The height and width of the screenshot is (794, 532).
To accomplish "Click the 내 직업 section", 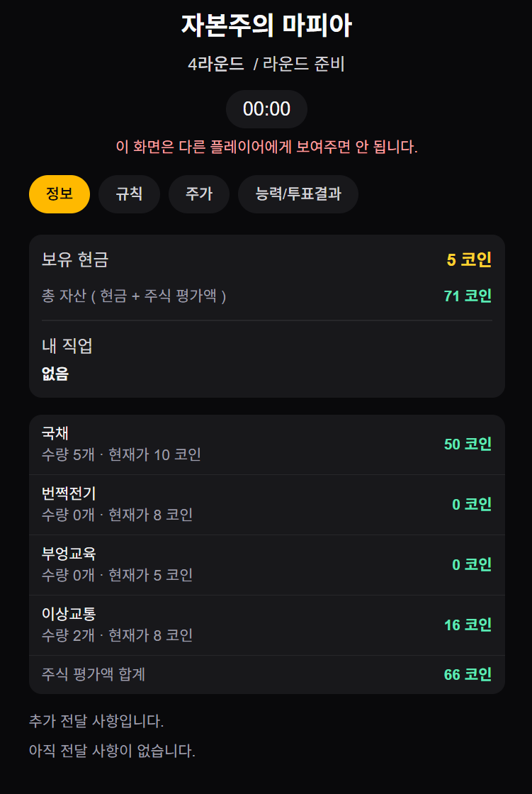I will coord(267,359).
